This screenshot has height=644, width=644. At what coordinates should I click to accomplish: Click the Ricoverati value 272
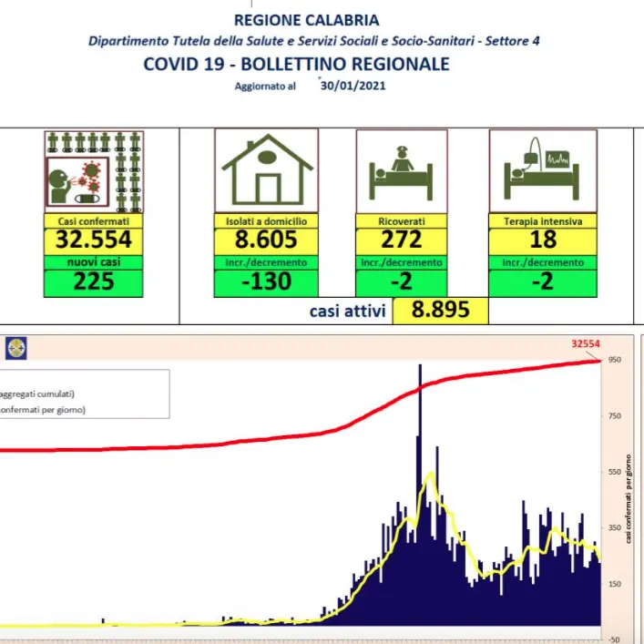coord(402,240)
